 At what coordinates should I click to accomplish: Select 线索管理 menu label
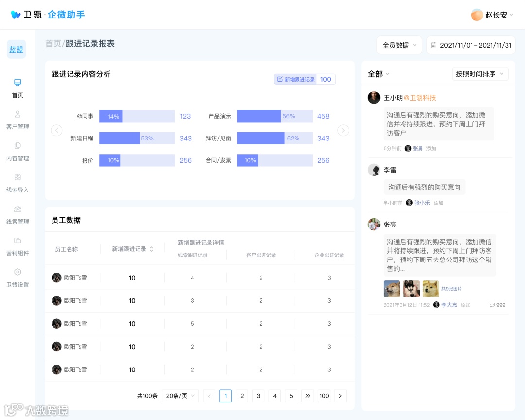pos(17,221)
